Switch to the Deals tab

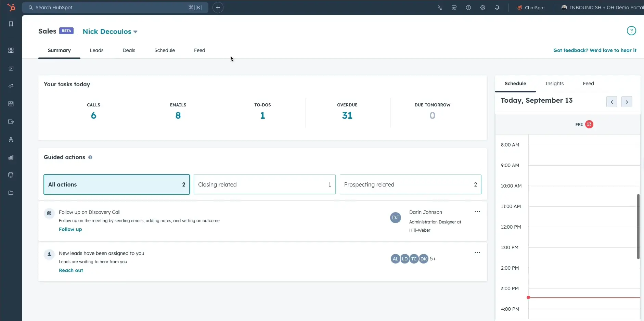point(129,50)
